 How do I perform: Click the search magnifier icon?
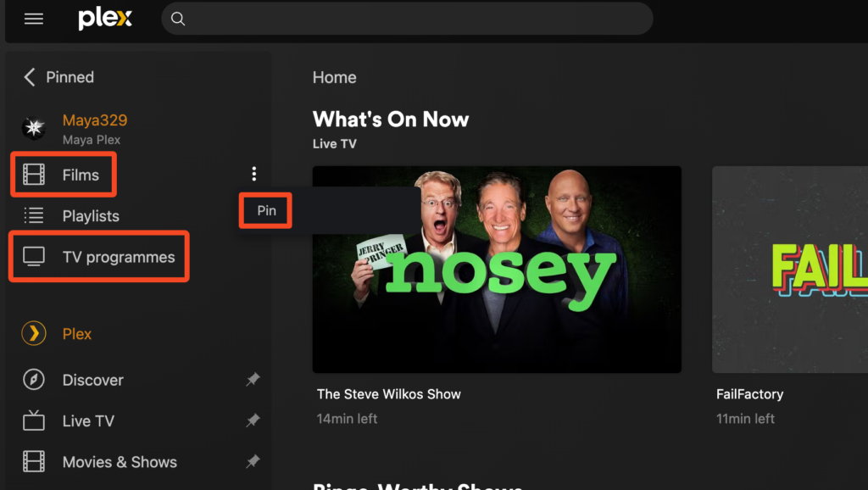178,19
